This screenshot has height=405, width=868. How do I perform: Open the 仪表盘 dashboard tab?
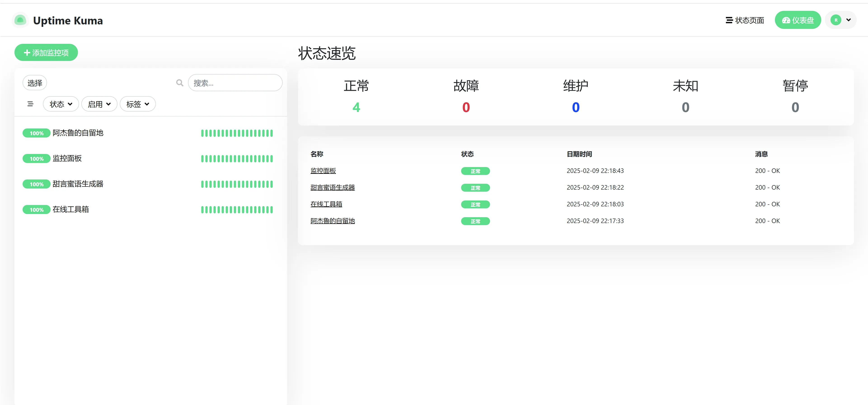point(798,20)
